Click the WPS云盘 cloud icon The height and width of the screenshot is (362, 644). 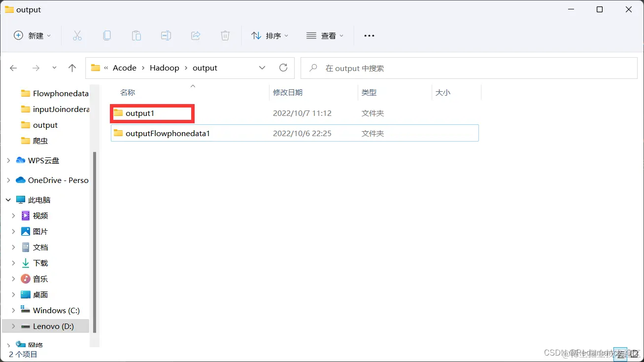click(21, 161)
